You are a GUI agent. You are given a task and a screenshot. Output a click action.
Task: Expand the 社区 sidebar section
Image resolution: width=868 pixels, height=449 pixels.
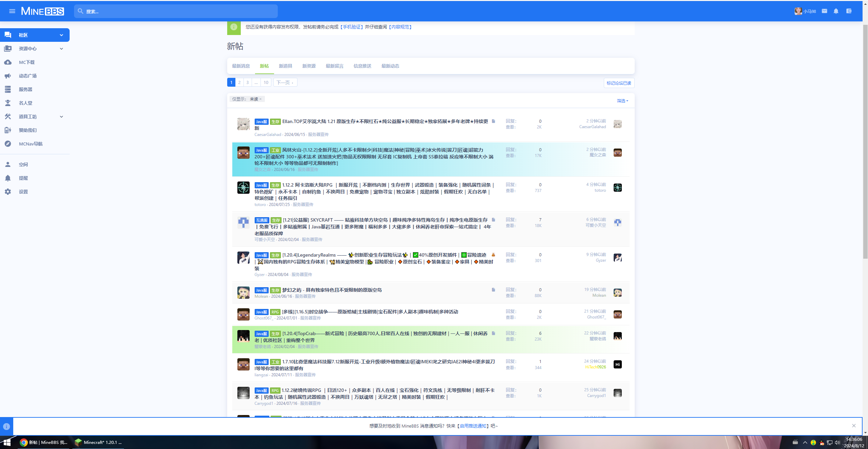point(61,35)
